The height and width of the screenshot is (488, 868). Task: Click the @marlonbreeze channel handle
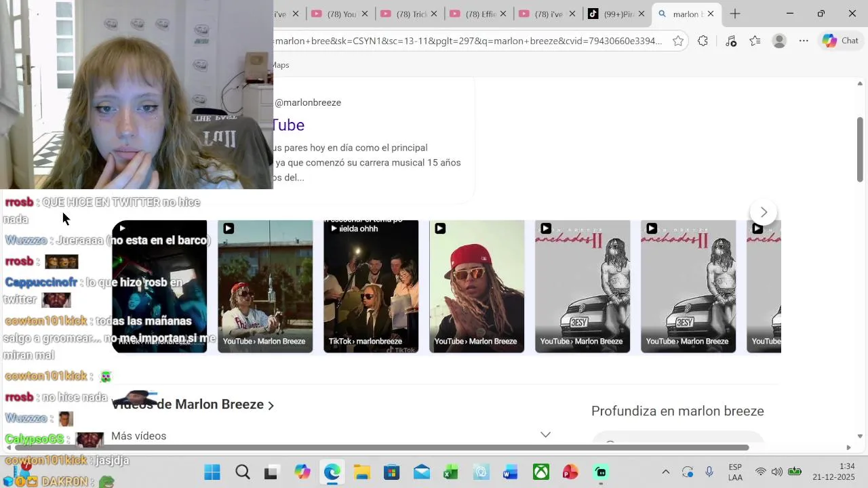point(308,102)
